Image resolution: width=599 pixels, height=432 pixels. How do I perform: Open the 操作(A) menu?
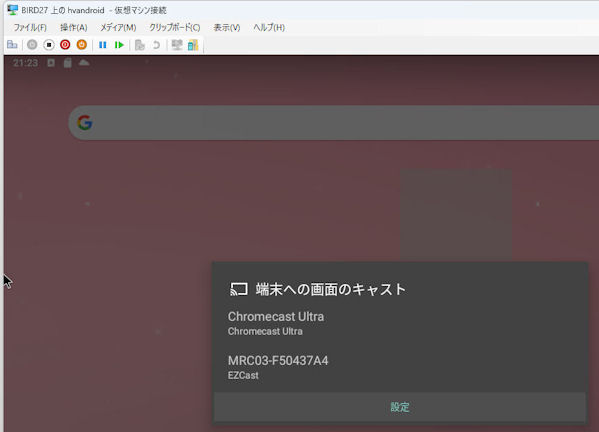point(74,28)
